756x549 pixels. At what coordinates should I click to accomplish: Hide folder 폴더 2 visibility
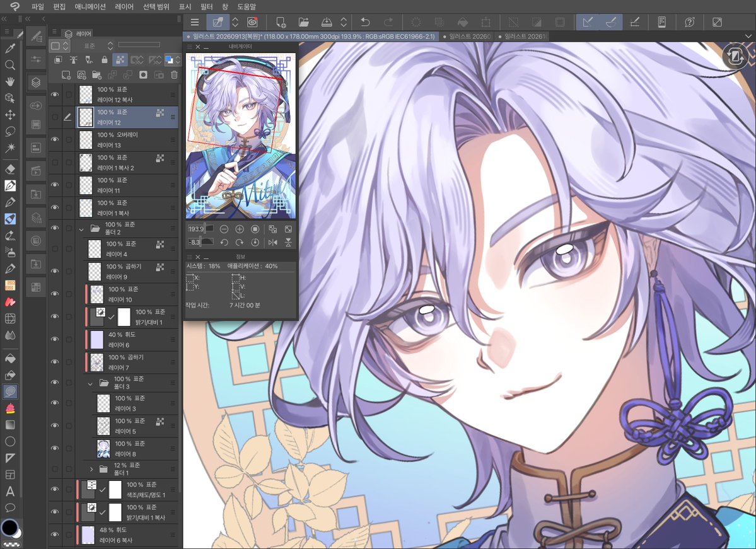[55, 228]
